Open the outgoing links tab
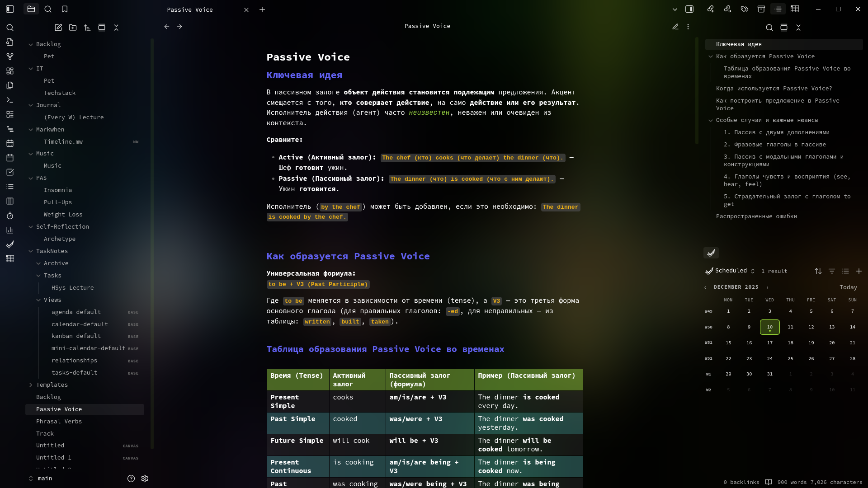 click(x=727, y=9)
